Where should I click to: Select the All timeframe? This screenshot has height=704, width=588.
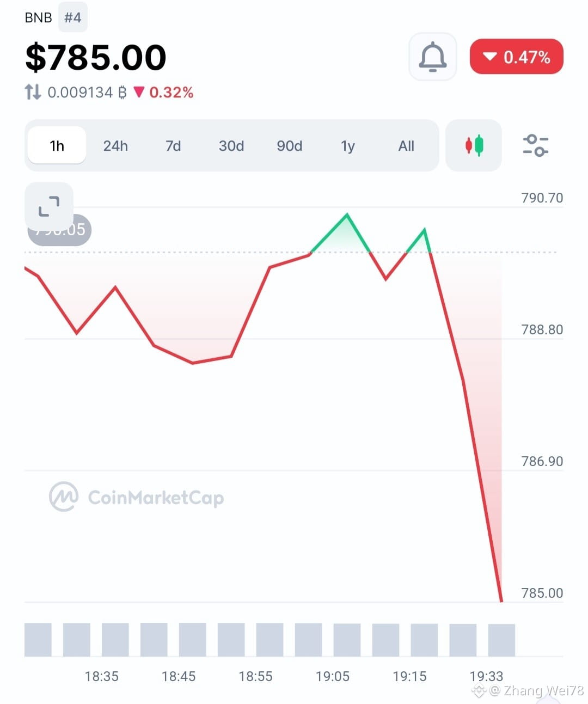(x=406, y=146)
